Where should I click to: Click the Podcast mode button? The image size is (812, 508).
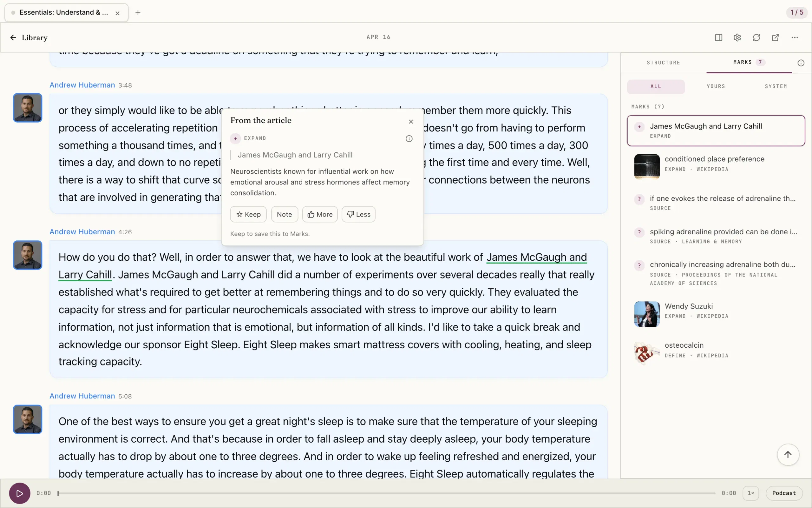point(784,493)
